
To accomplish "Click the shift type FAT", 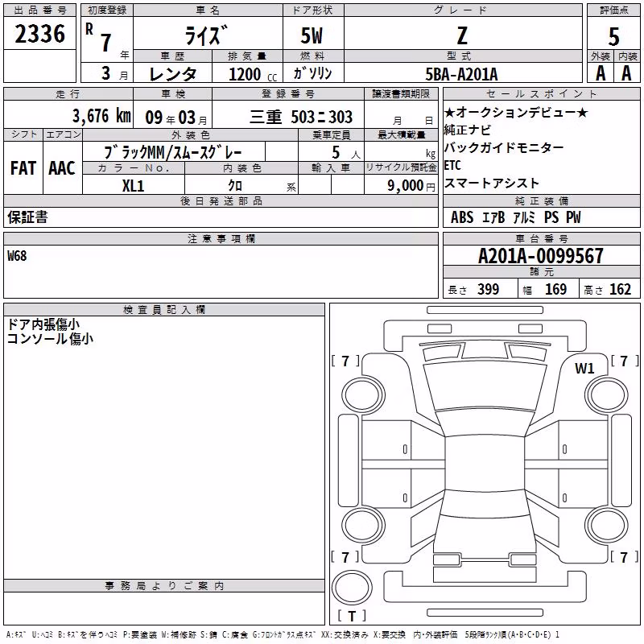I will [23, 168].
